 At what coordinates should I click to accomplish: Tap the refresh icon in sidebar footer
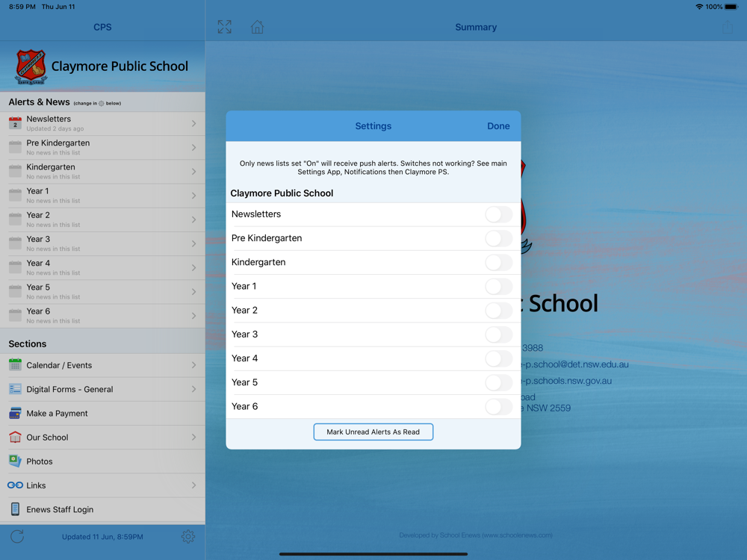17,537
